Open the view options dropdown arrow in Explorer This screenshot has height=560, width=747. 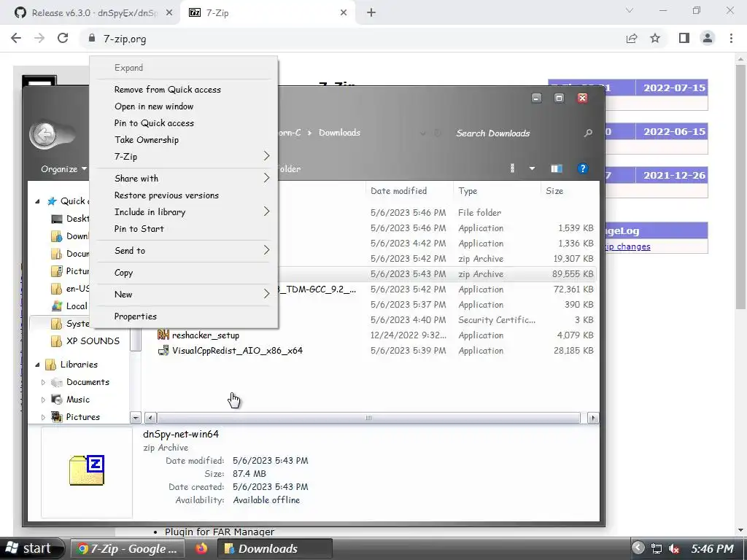tap(532, 168)
